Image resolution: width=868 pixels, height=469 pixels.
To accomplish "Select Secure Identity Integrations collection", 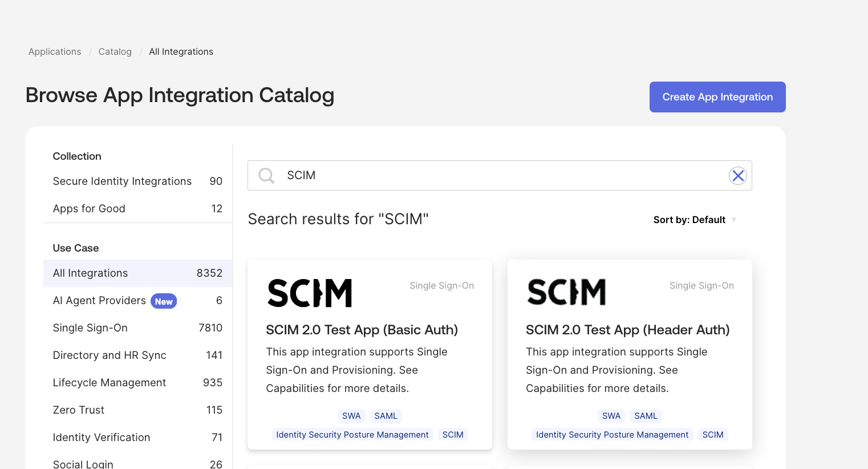I will coord(137,181).
